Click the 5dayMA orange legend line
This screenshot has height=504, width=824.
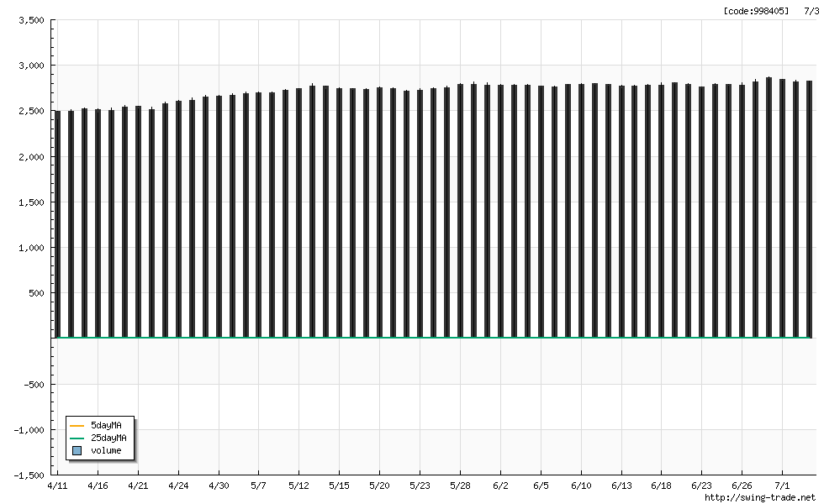click(77, 425)
